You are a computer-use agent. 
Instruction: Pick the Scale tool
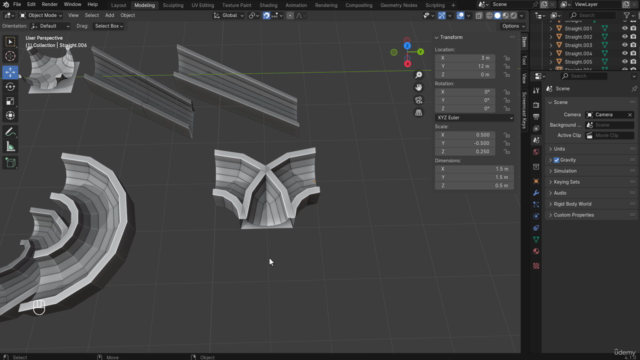point(10,101)
